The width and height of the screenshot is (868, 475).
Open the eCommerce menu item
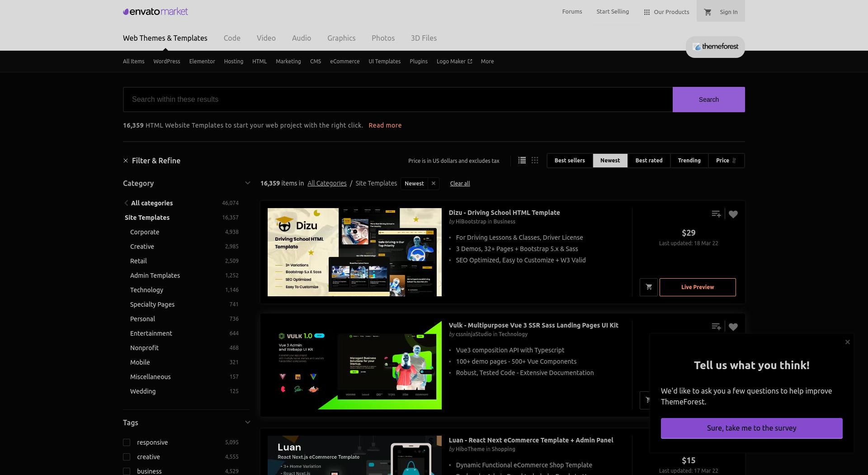(344, 62)
